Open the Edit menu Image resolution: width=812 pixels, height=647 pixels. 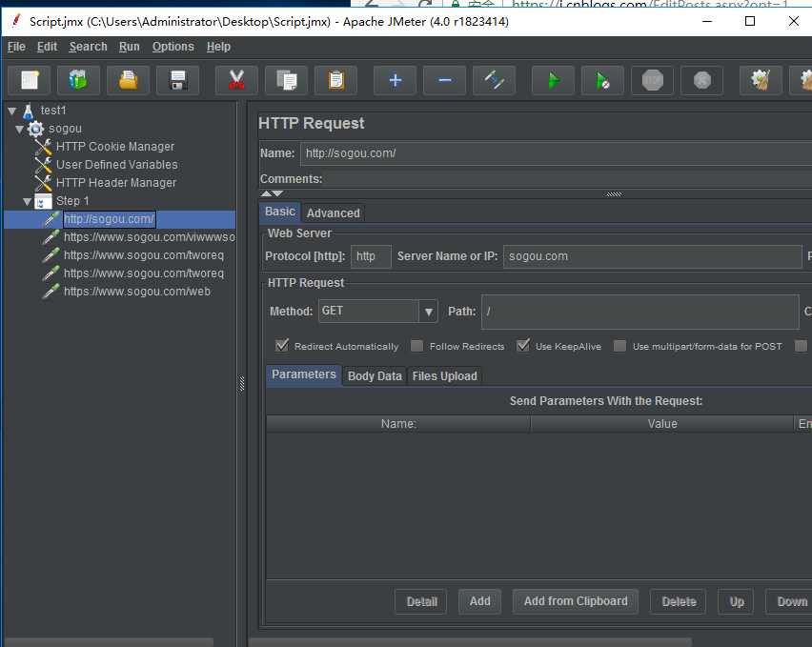pos(47,47)
